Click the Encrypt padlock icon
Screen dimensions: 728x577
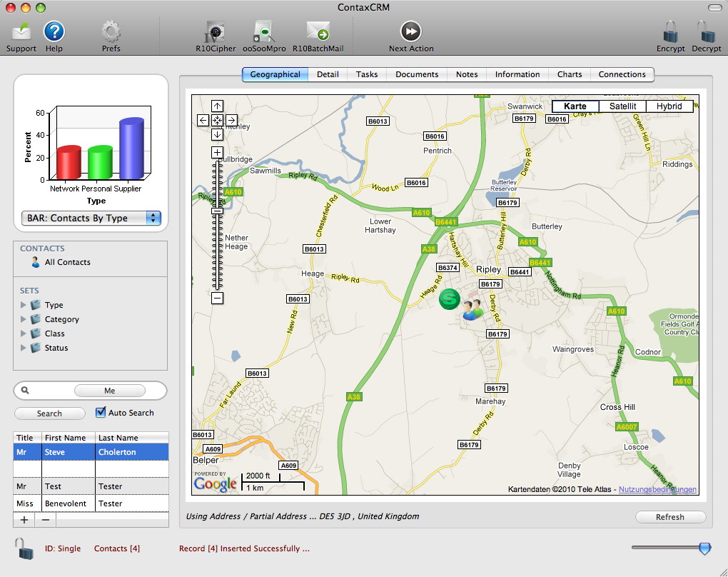[x=670, y=31]
